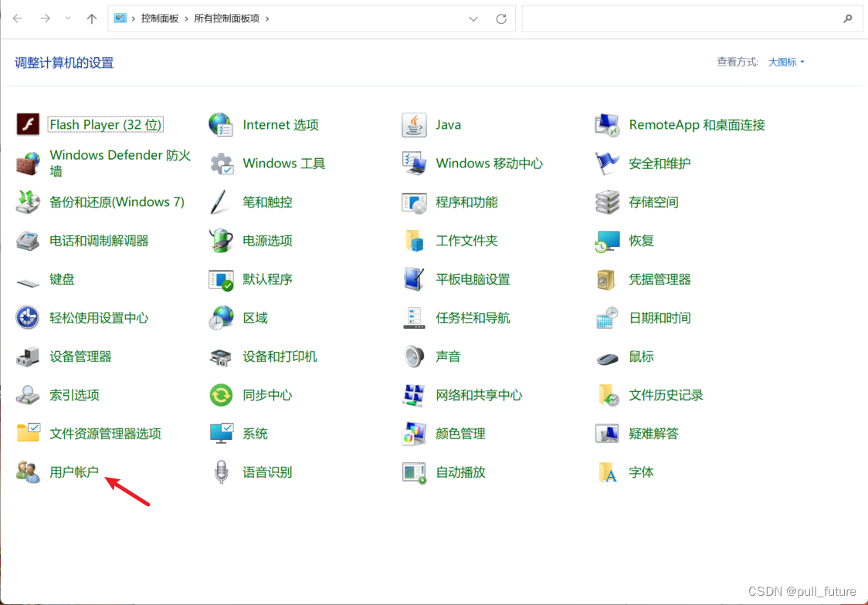Open 同步中心 green sync icon

pos(221,395)
